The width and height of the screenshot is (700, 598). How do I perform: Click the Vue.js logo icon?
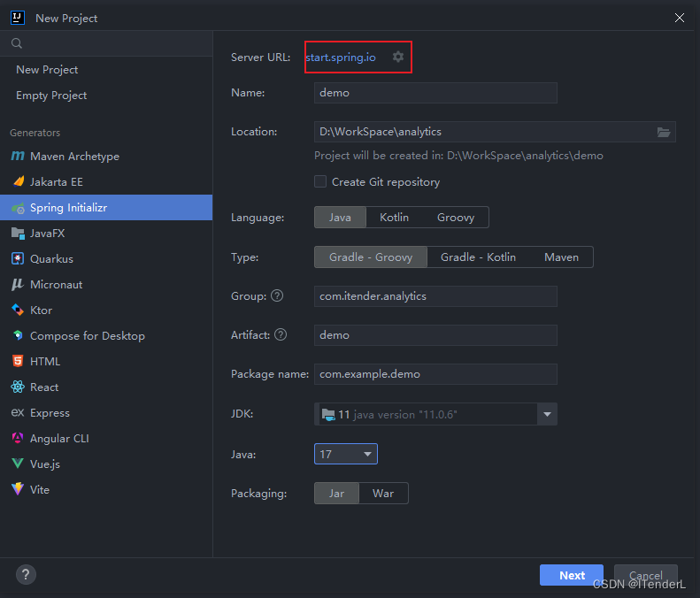[x=18, y=464]
